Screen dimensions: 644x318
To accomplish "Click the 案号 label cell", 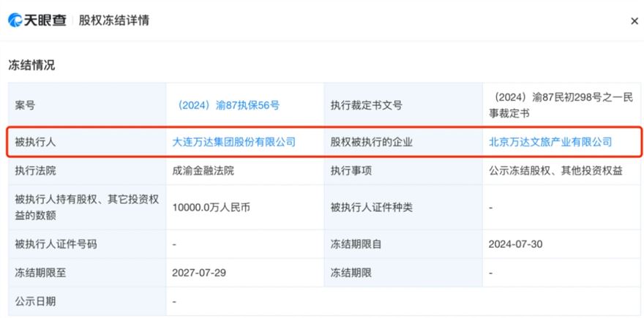I will click(25, 105).
